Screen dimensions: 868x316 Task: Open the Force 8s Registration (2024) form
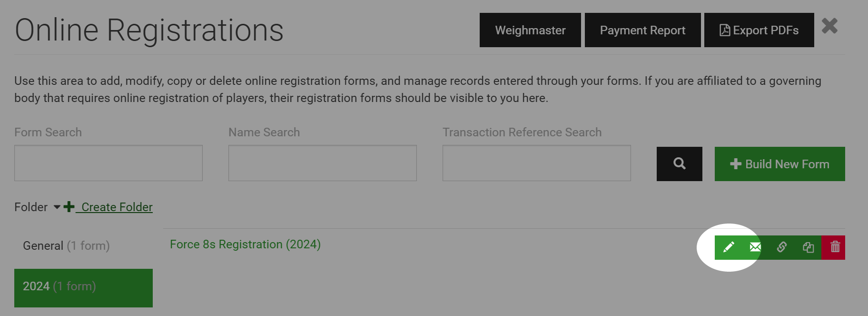tap(245, 244)
